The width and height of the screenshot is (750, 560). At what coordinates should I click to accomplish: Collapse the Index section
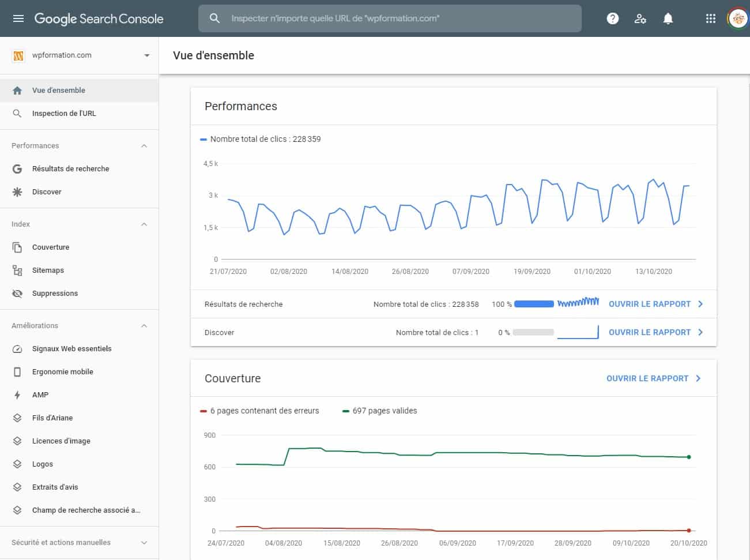coord(144,224)
